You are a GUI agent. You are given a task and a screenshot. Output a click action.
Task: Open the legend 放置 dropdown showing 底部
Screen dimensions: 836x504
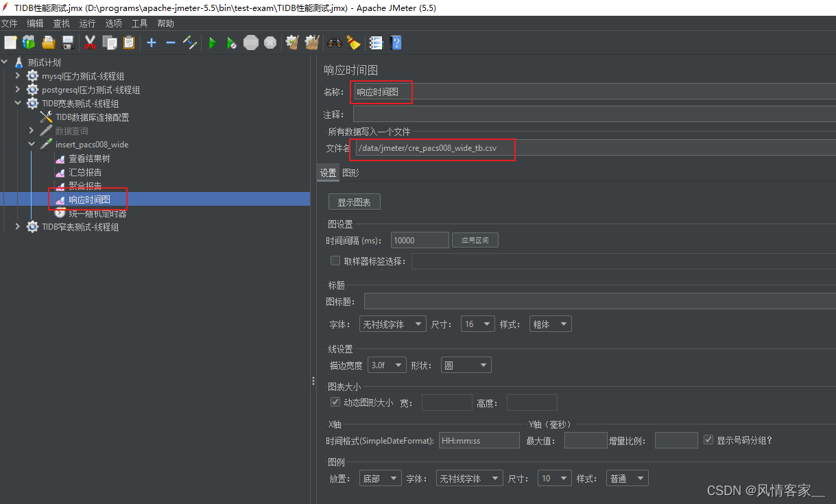tap(380, 478)
